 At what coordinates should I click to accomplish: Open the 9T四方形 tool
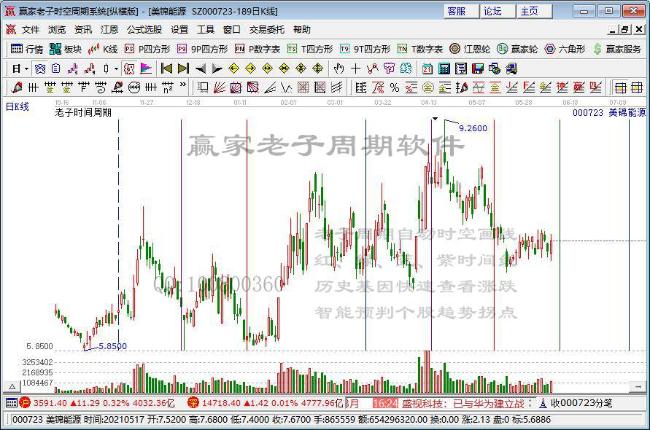365,49
